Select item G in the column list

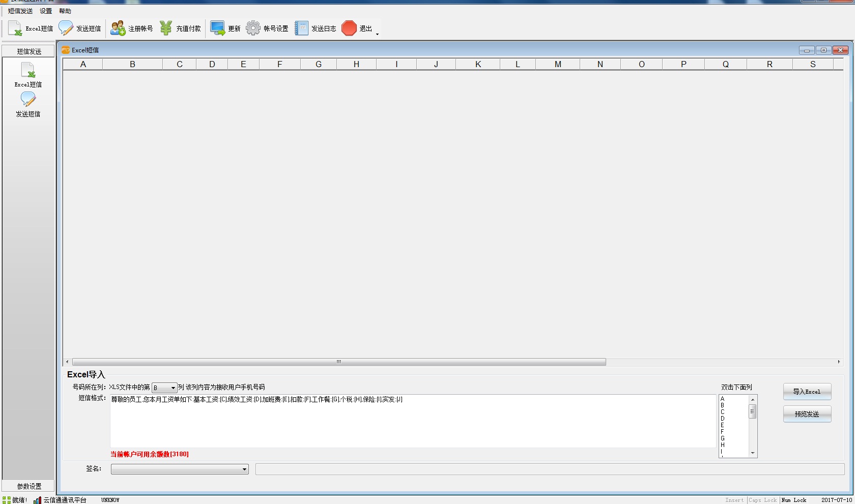coord(722,438)
